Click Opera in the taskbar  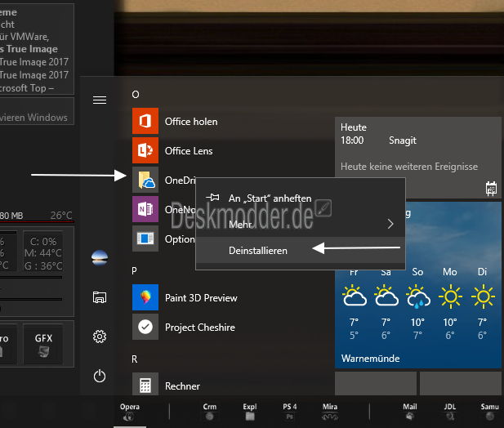coord(130,412)
